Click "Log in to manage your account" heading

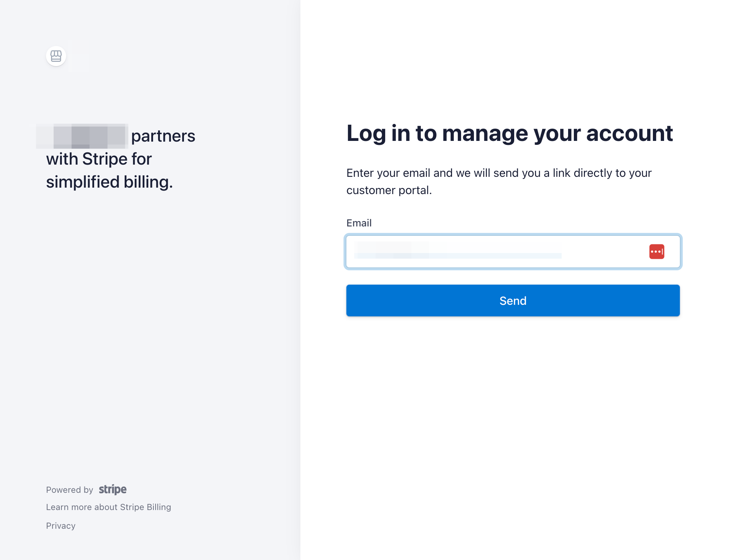[510, 133]
